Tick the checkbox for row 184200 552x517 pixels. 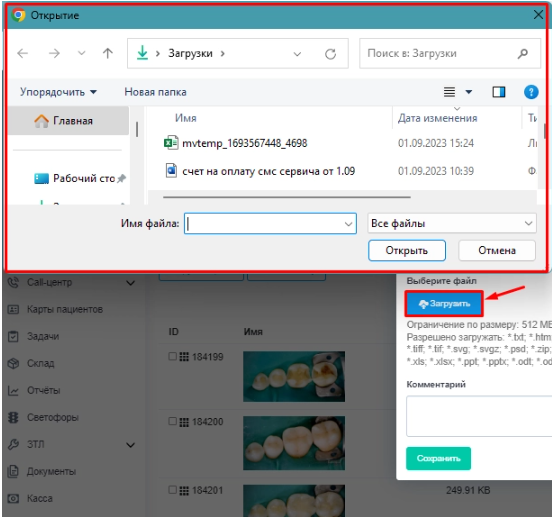click(x=172, y=421)
